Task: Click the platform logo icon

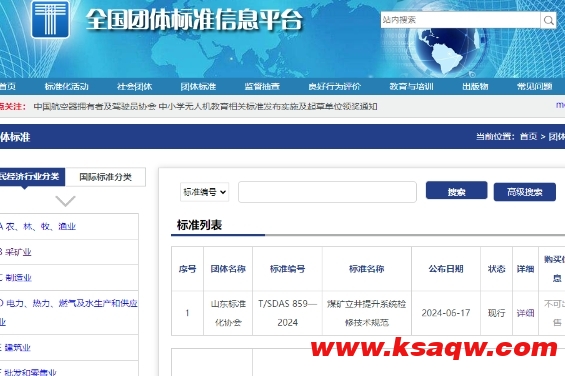Action: [50, 19]
